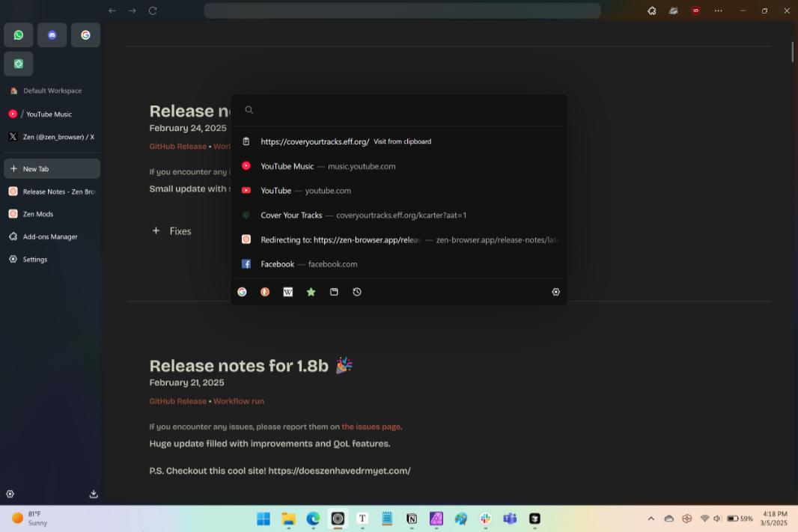This screenshot has height=532, width=798.
Task: Visit the coveryourtracks.eff.org URL from clipboard
Action: click(x=314, y=141)
